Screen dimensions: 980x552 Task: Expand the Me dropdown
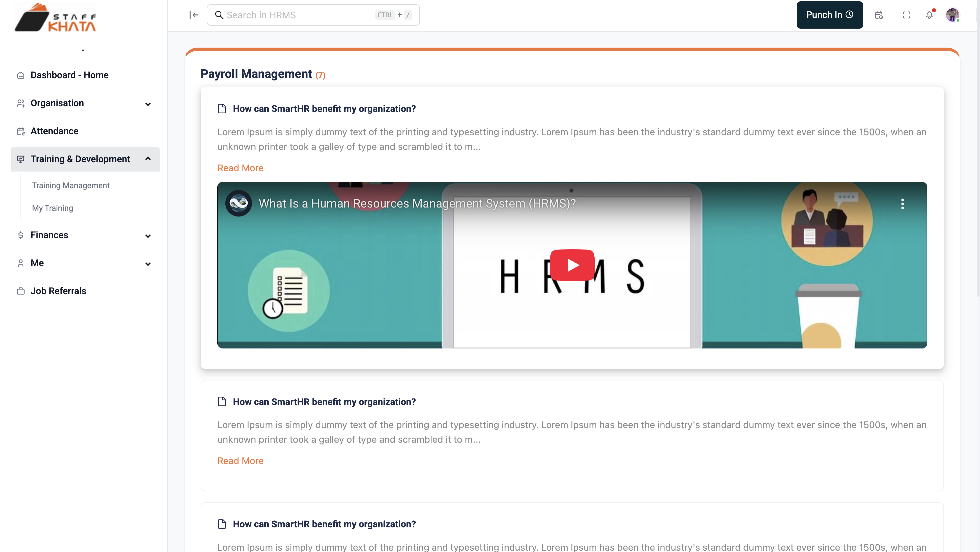[x=148, y=264]
